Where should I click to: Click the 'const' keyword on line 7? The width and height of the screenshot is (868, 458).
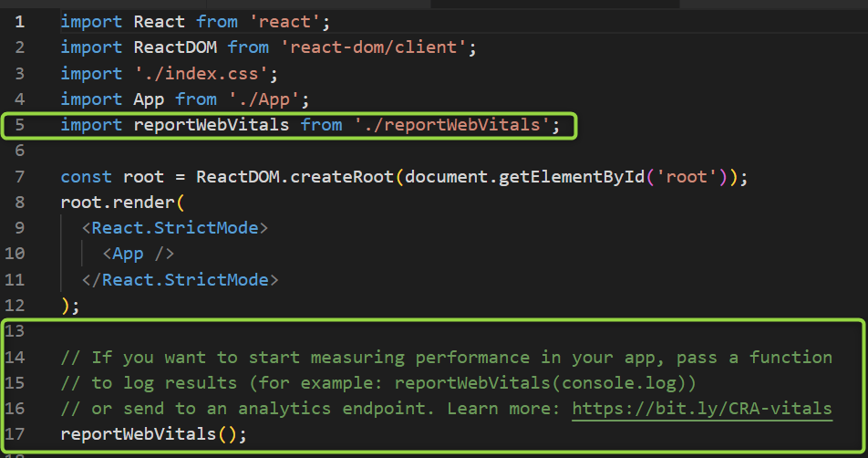coord(86,177)
